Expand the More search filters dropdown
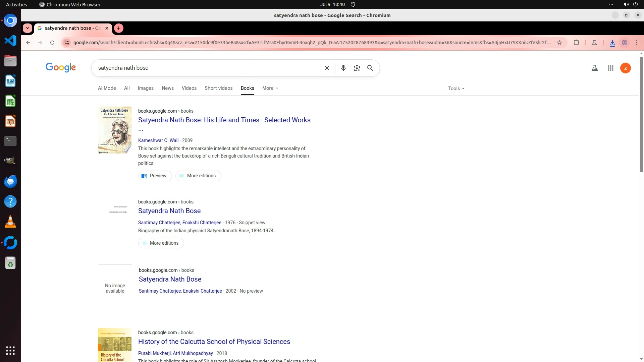 [270, 88]
